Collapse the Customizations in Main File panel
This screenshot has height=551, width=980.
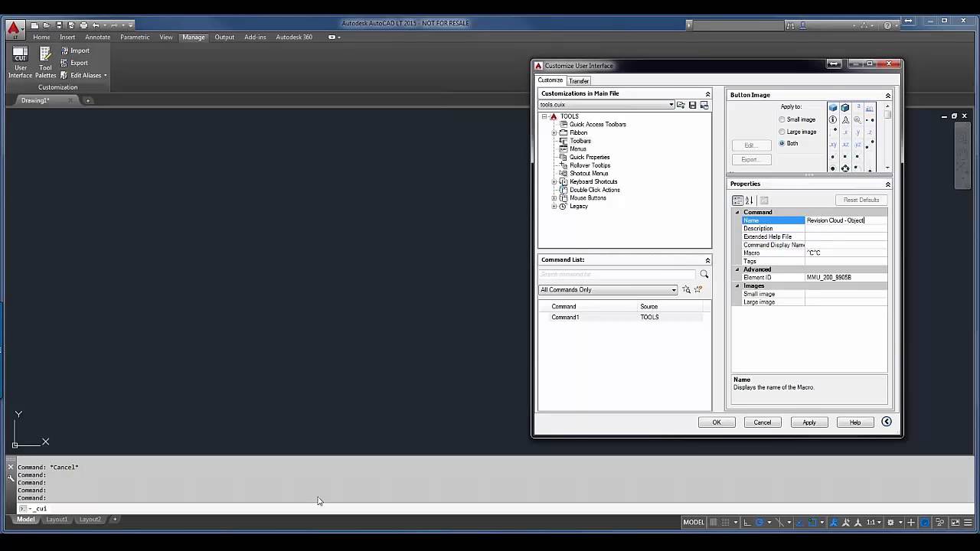click(x=707, y=93)
